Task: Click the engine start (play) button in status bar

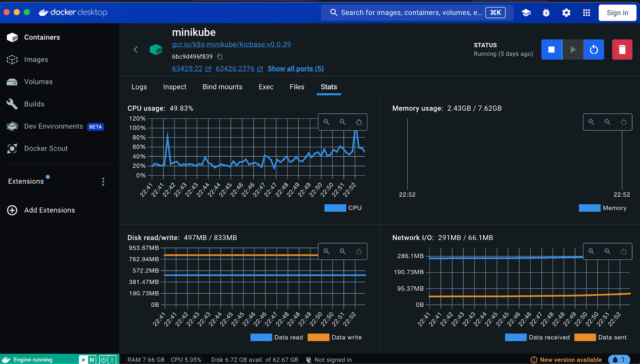Action: [84, 360]
